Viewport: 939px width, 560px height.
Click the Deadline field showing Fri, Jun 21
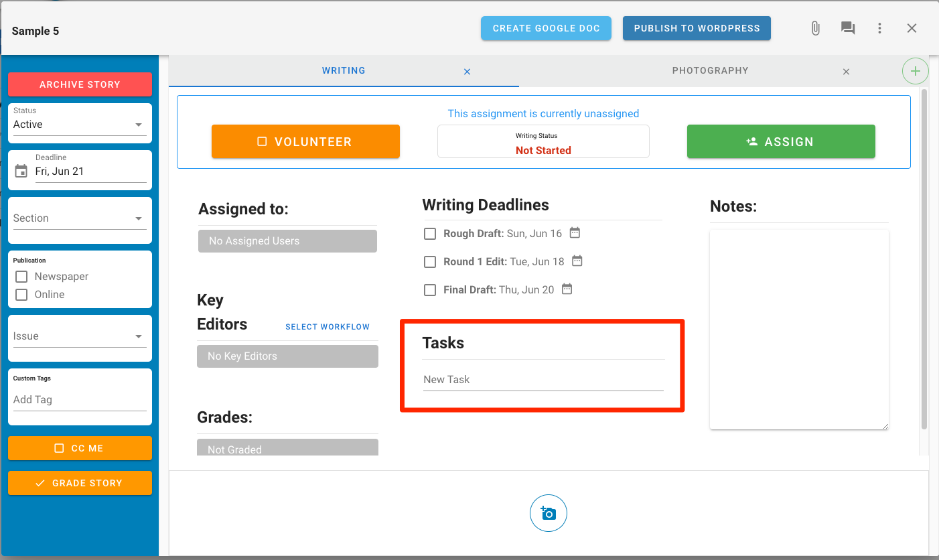(90, 171)
